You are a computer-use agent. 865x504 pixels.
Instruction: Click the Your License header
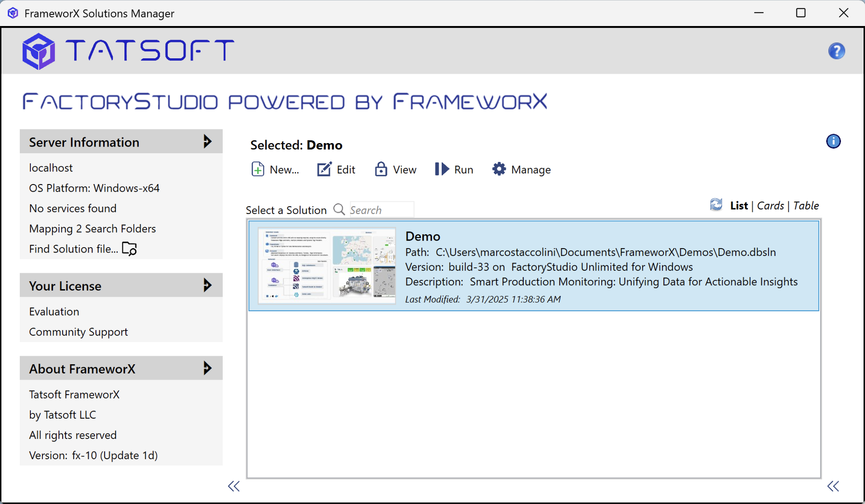(121, 285)
